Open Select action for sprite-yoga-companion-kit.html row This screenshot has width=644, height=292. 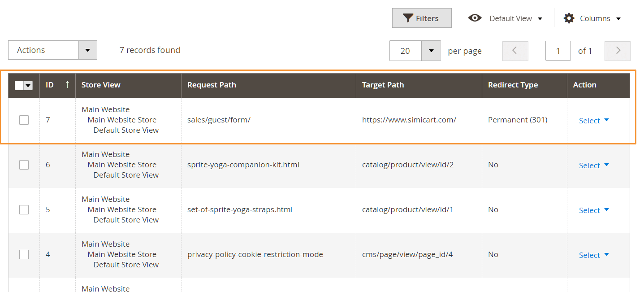coord(594,165)
